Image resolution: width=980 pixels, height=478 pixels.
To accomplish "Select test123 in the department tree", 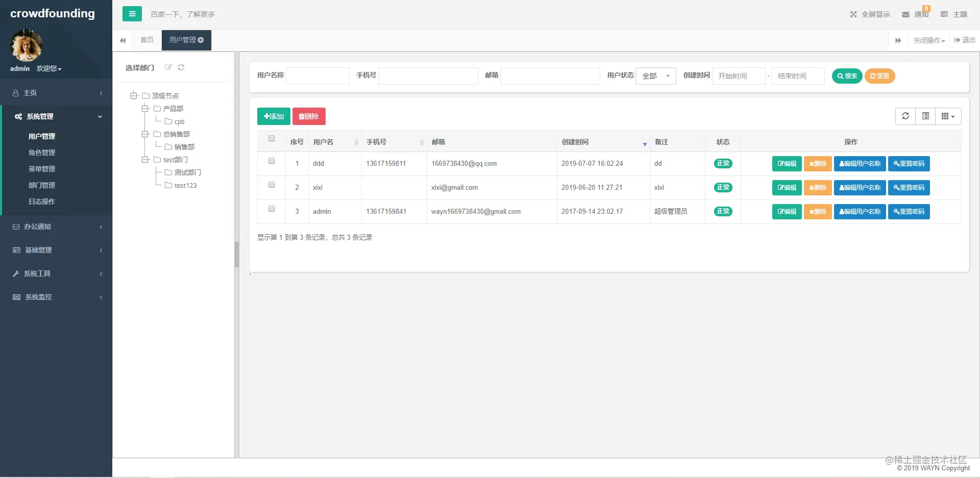I will pyautogui.click(x=185, y=185).
